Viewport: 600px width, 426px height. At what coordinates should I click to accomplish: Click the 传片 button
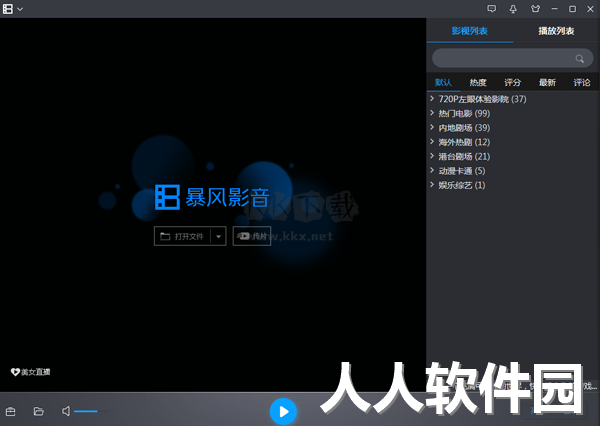click(252, 236)
